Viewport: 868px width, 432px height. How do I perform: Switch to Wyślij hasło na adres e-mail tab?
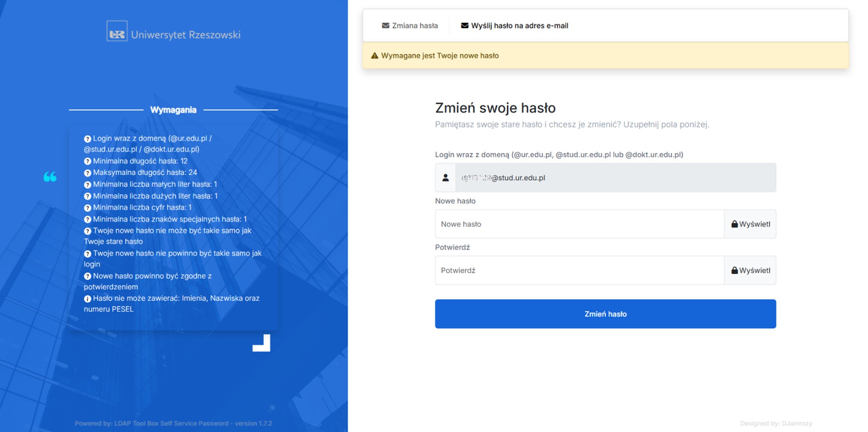point(514,26)
